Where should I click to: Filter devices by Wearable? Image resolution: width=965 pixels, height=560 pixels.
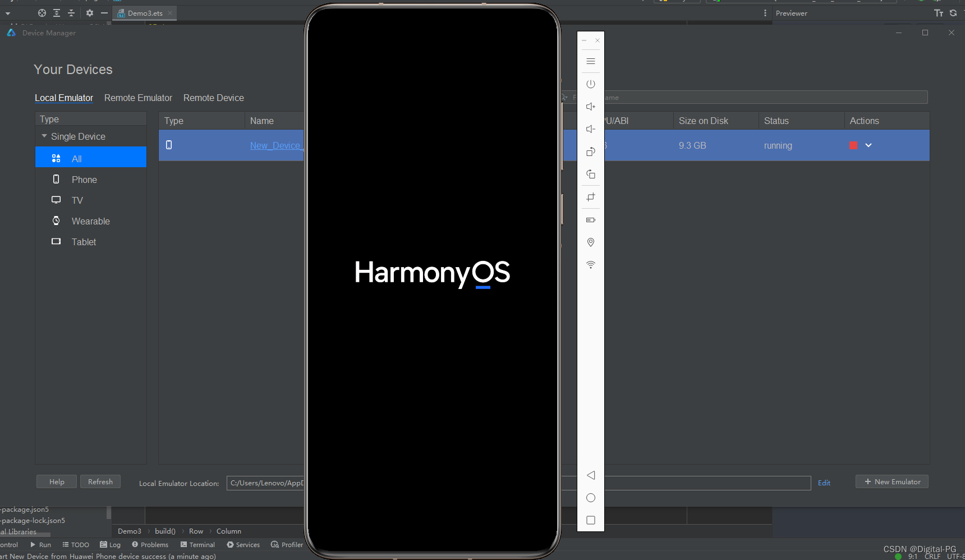(x=91, y=221)
